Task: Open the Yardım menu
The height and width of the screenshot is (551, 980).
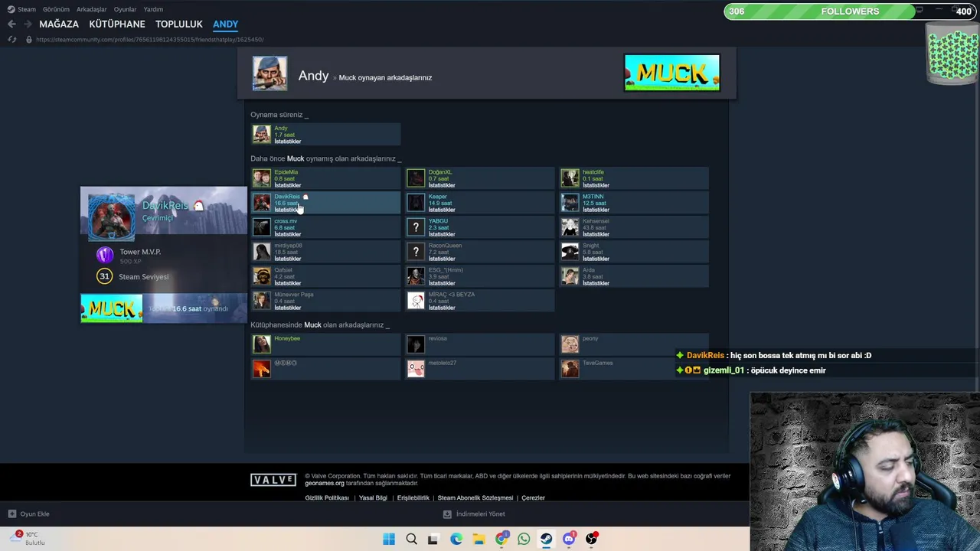Action: [x=153, y=9]
